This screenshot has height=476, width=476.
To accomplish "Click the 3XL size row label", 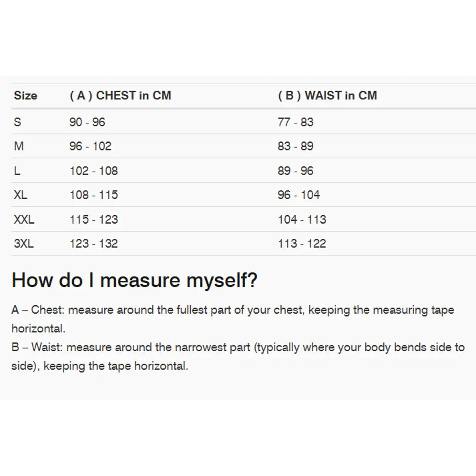I will pyautogui.click(x=24, y=244).
